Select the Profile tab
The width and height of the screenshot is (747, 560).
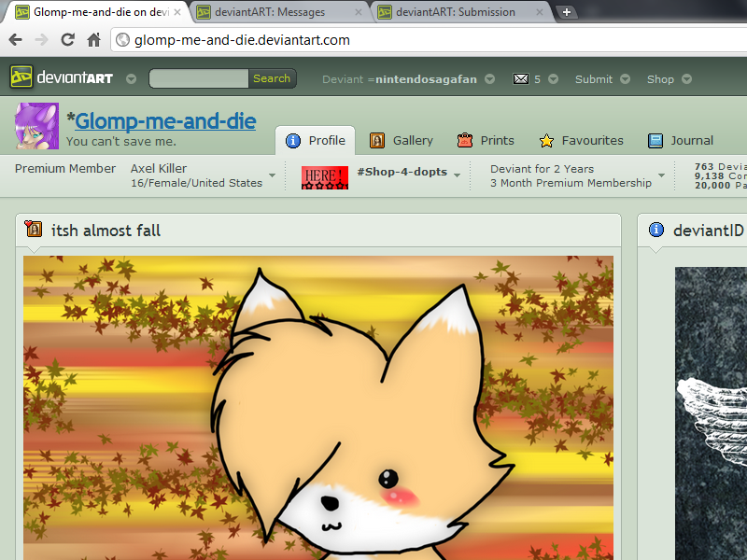[316, 141]
